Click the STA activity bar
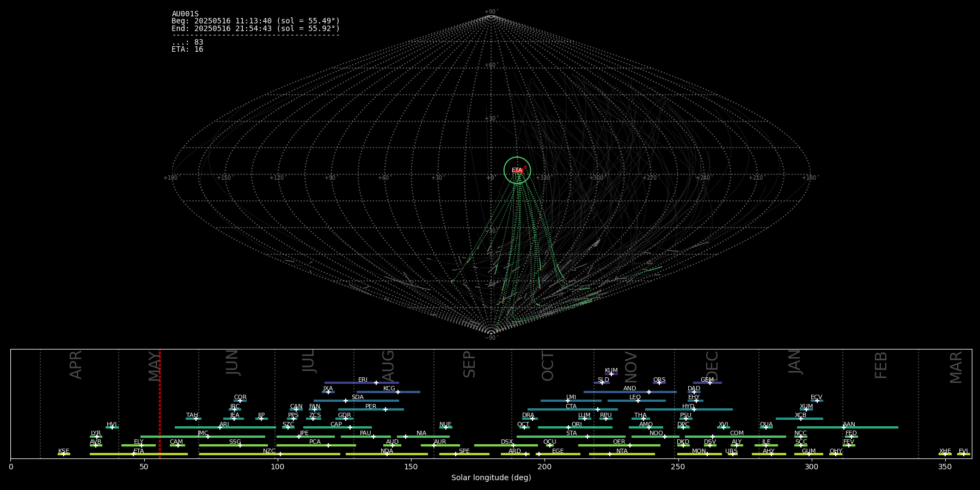 coord(571,436)
